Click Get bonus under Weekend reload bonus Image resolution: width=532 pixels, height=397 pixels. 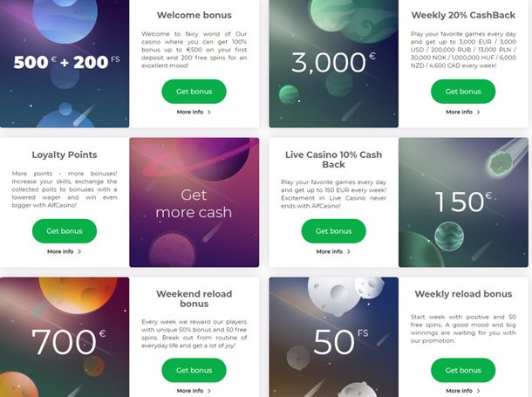click(194, 370)
